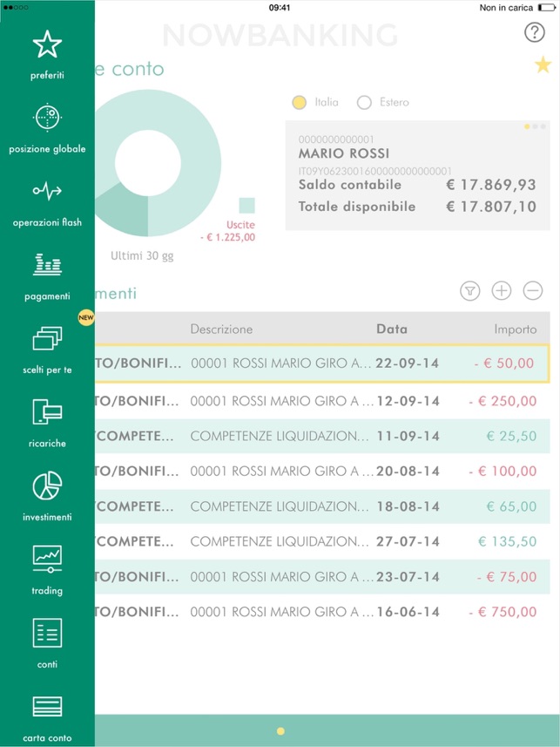Click the - € 250,00 amount

coord(503,401)
